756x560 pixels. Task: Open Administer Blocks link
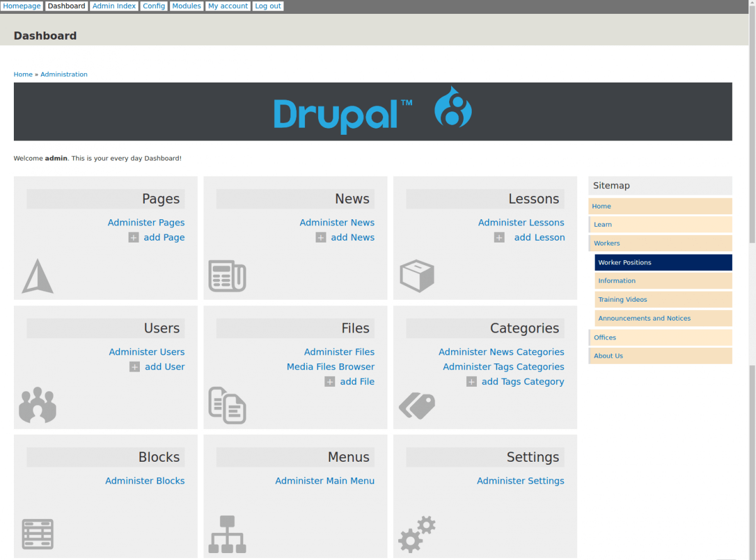pos(145,481)
